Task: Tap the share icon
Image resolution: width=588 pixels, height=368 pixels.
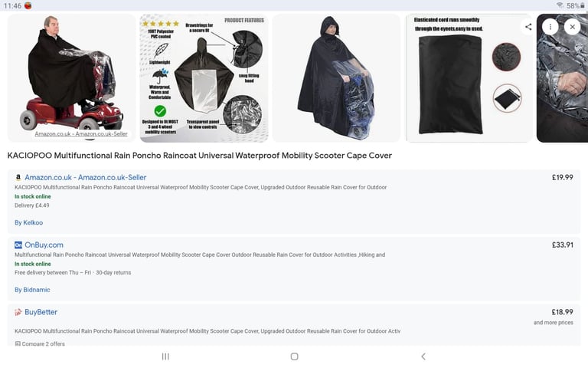Action: pyautogui.click(x=528, y=27)
